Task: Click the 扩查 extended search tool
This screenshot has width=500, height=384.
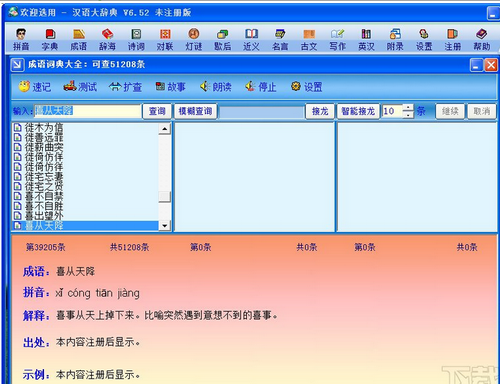Action: point(125,87)
